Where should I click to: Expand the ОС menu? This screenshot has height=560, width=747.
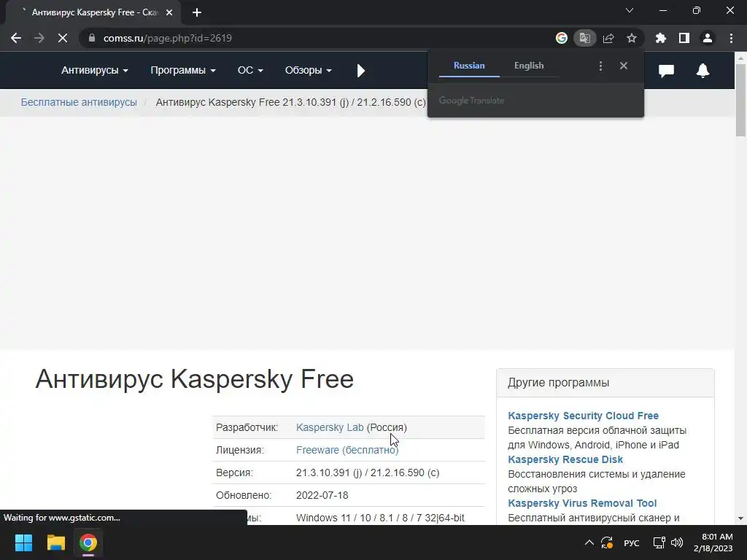(x=250, y=71)
